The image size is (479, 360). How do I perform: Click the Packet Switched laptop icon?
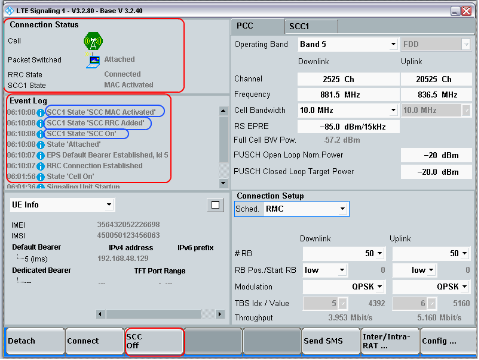(93, 61)
